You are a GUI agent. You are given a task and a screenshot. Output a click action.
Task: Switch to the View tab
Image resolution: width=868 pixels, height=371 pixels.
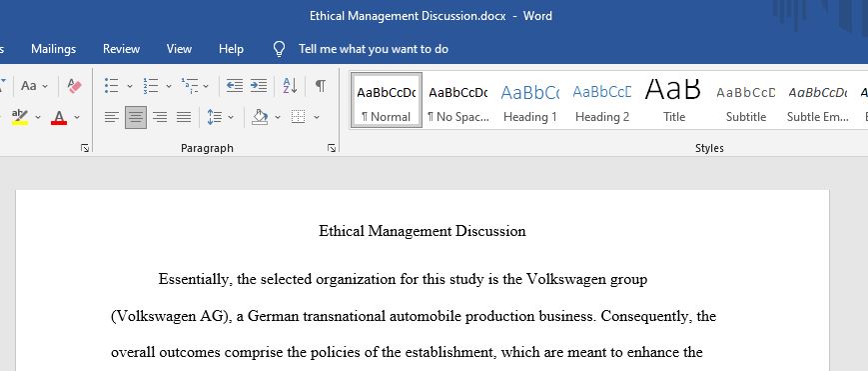point(180,49)
